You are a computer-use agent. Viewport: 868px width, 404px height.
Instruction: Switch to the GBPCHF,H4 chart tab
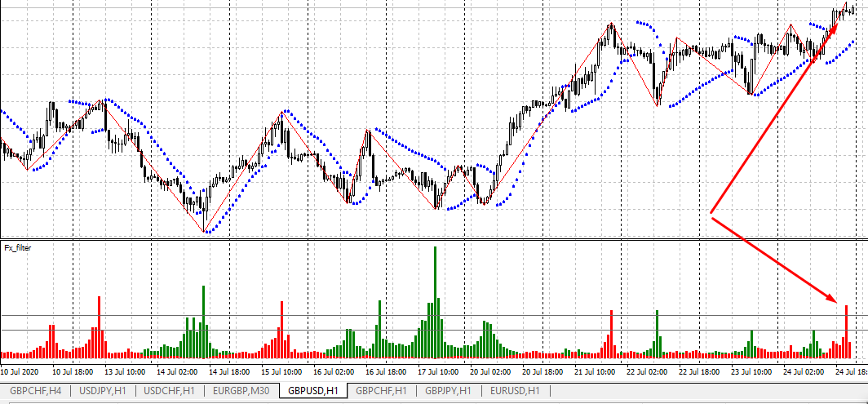tap(36, 391)
